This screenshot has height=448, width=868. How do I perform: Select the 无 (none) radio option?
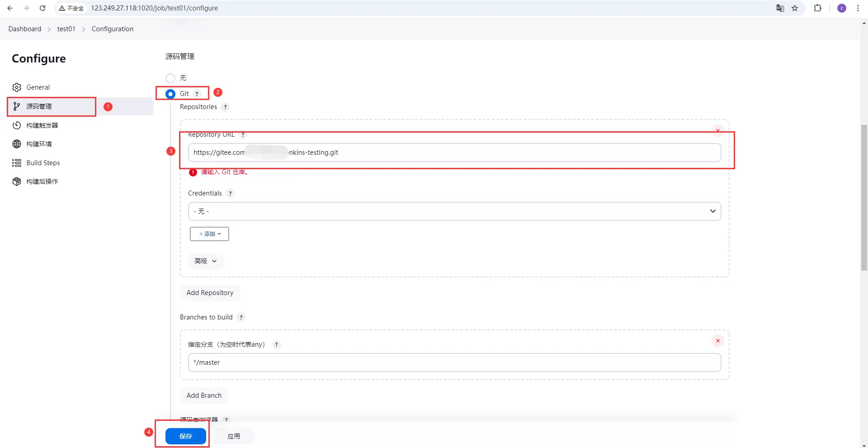click(170, 78)
